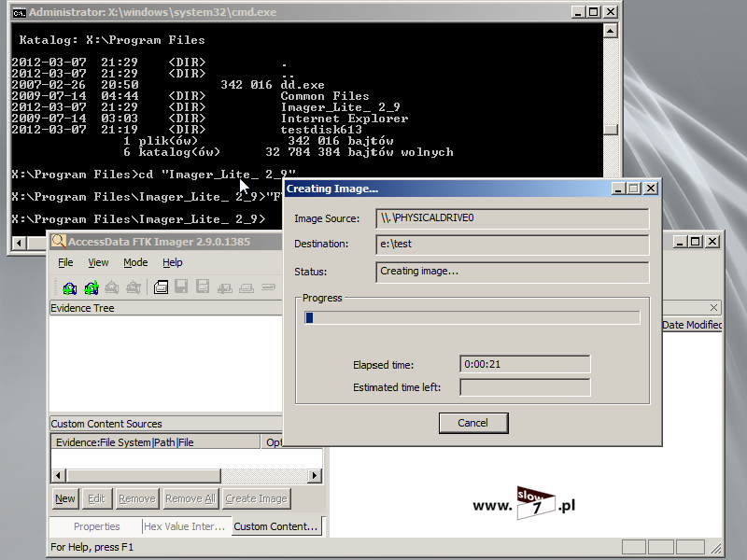Maximize the FTK Imager window

(x=696, y=242)
